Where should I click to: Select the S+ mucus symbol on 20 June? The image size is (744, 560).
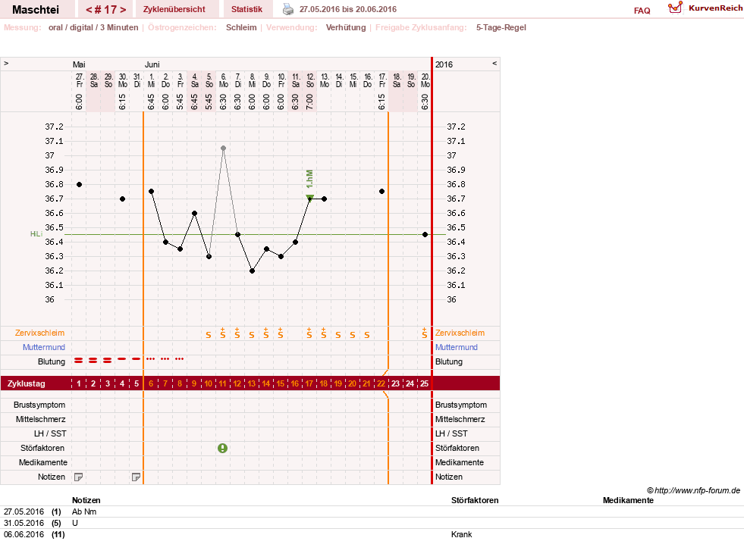tap(424, 333)
